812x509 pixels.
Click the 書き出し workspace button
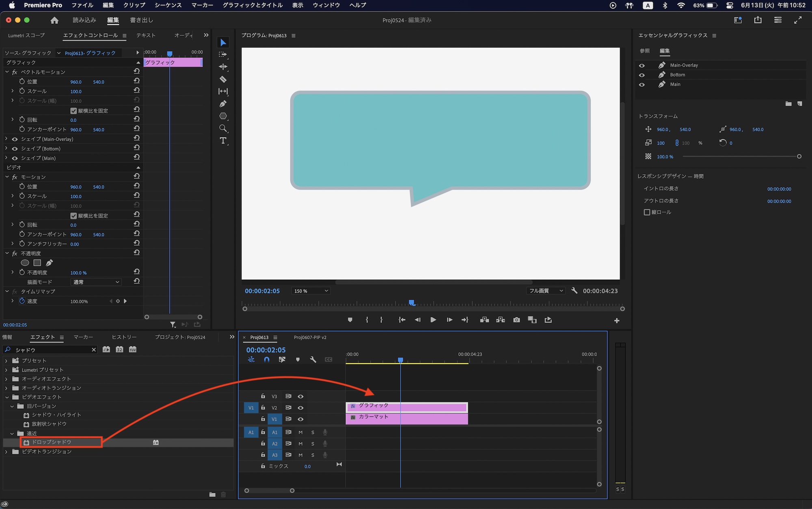point(141,20)
